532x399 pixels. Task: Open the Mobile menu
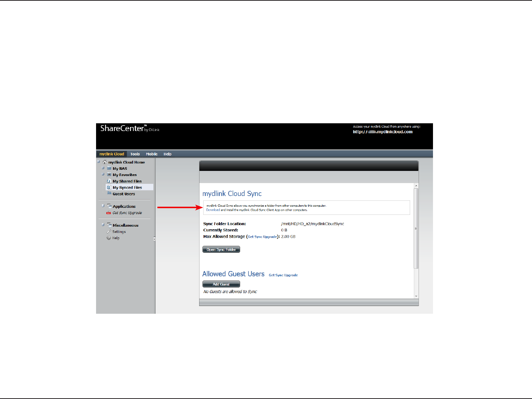point(151,154)
